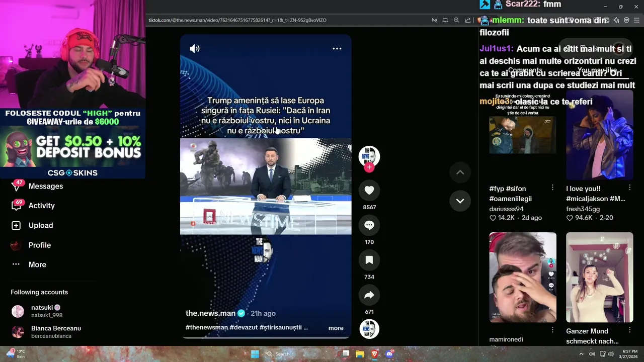The width and height of the screenshot is (644, 362).
Task: Switch to the You may like tab
Action: tap(597, 70)
